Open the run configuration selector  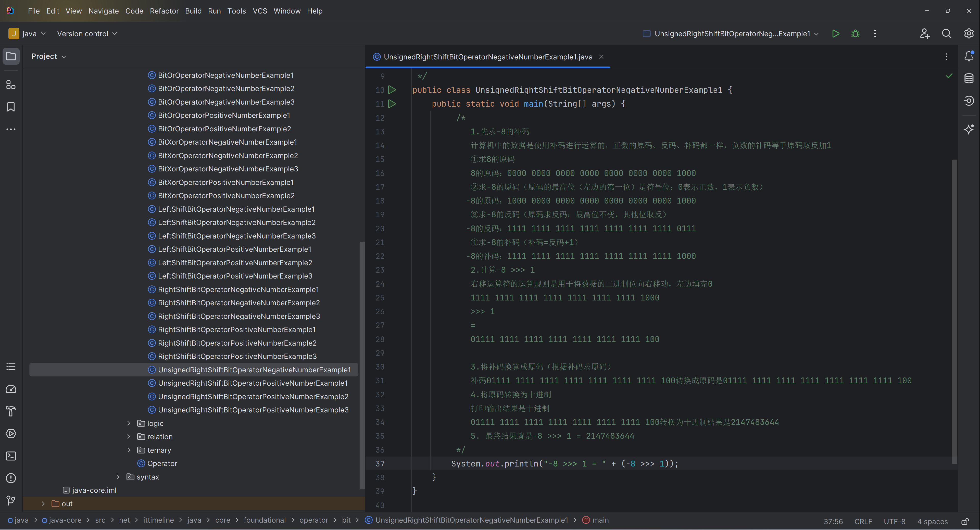[731, 33]
